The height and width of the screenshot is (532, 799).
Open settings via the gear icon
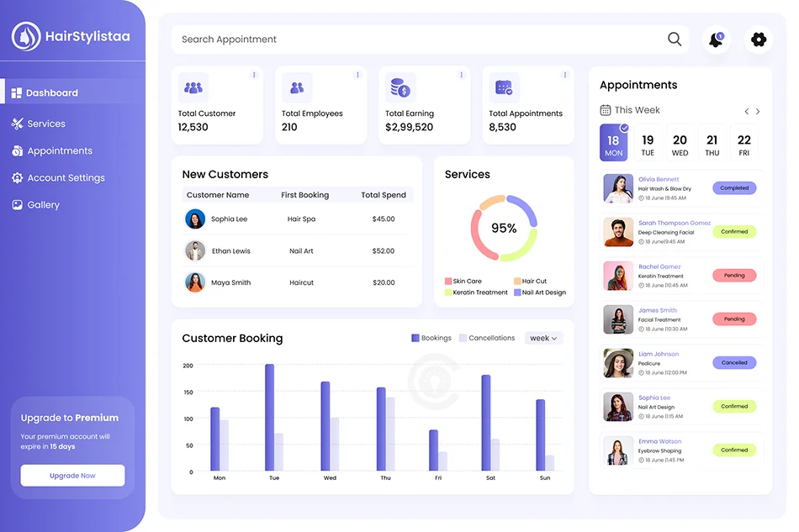[x=759, y=40]
